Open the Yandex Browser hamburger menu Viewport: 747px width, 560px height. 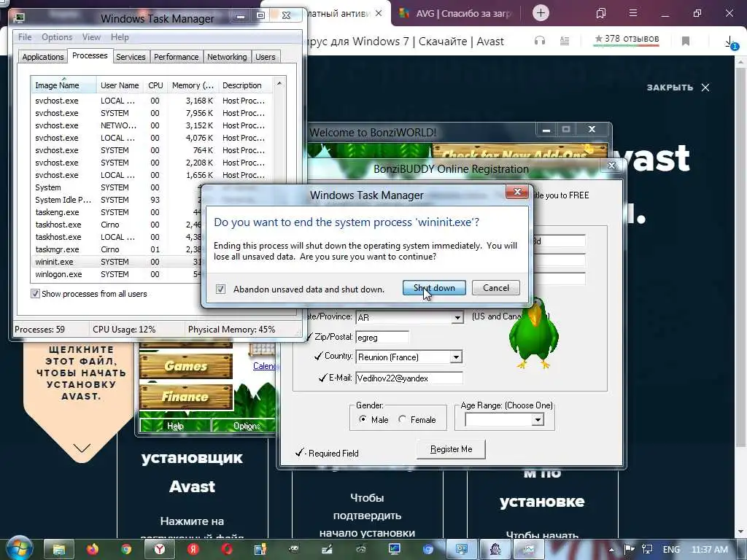click(x=633, y=13)
